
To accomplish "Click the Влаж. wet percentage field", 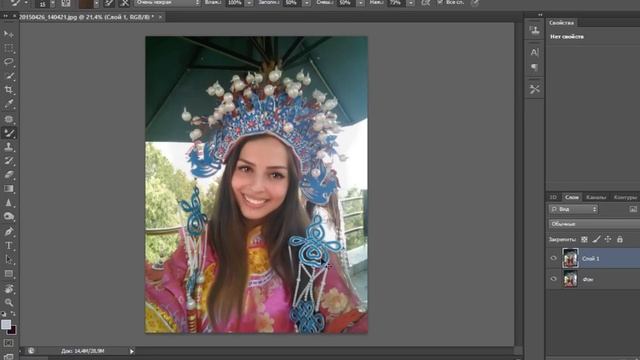I will (x=235, y=3).
